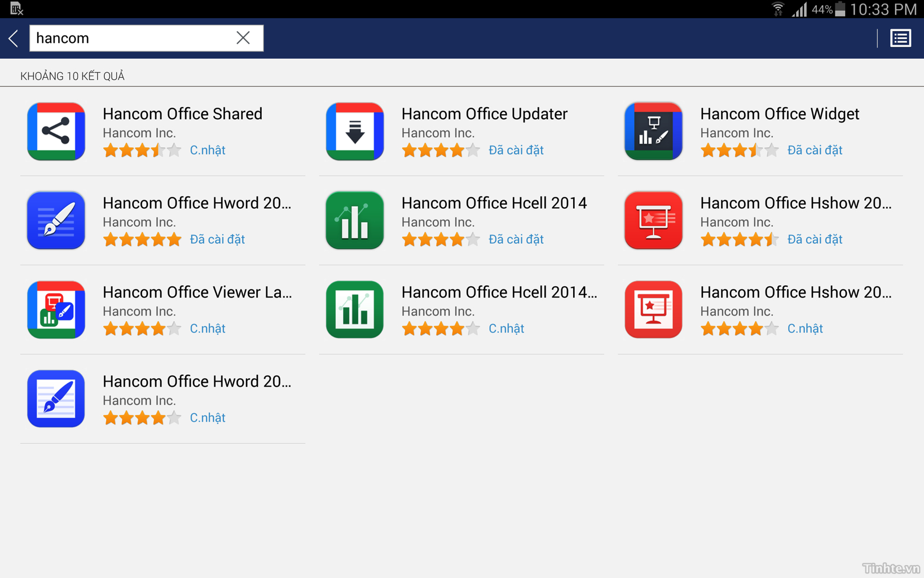924x578 pixels.
Task: Tap the battery status bar icon
Action: tap(840, 9)
